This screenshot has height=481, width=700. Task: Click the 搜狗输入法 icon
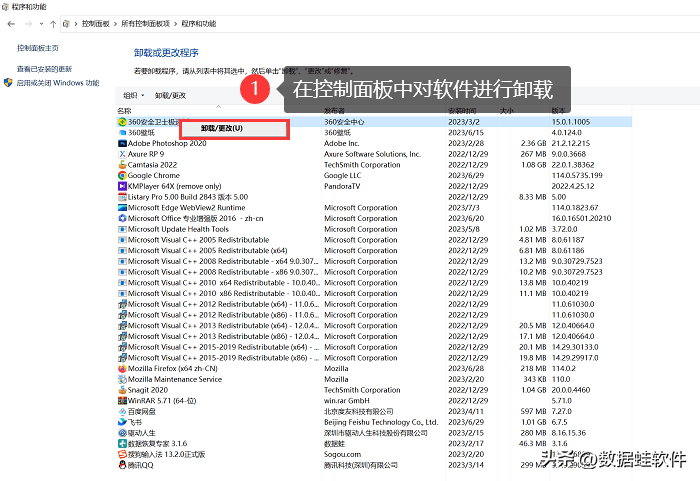click(x=122, y=454)
